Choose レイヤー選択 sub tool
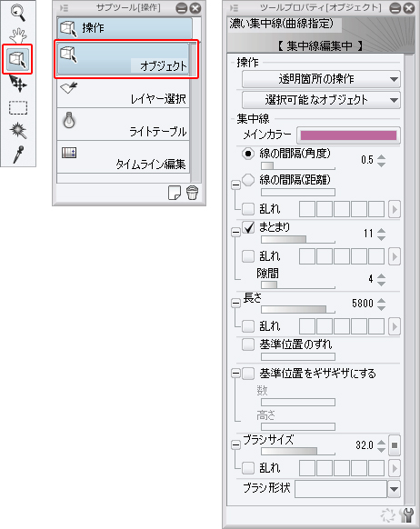Screen dimensions: 420x529 point(124,92)
